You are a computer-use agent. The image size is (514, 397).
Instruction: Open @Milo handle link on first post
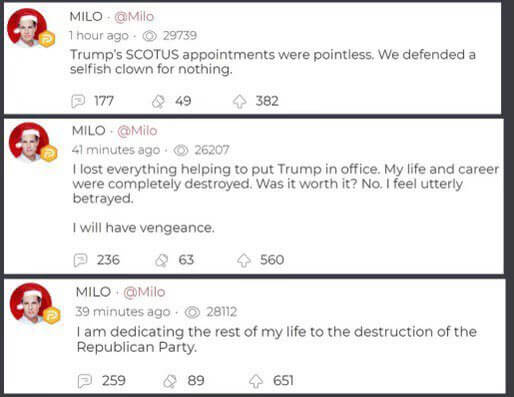[134, 16]
